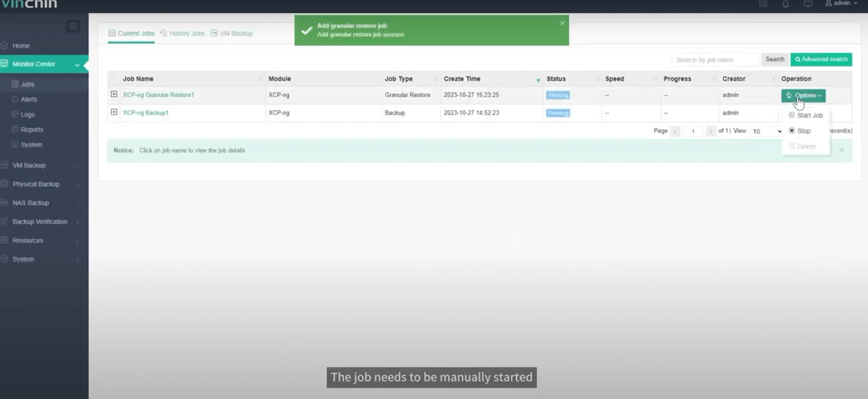The height and width of the screenshot is (399, 868).
Task: Click the Search button
Action: (775, 60)
